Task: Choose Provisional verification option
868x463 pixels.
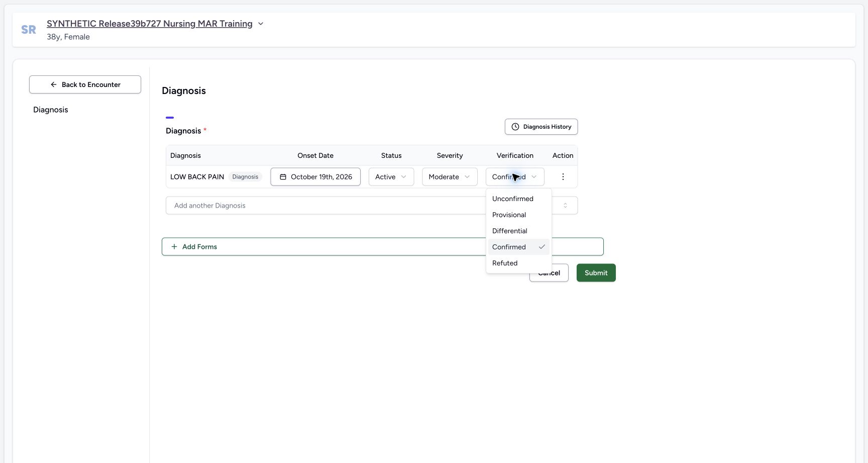Action: pos(518,215)
